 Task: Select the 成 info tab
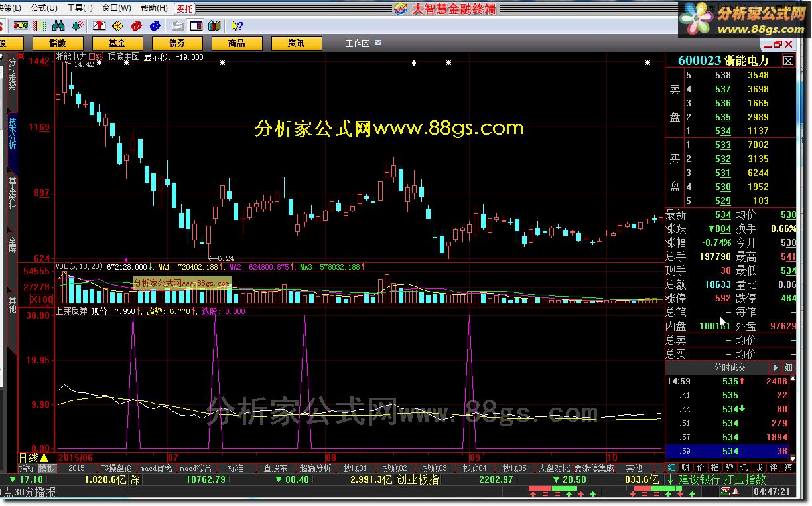pyautogui.click(x=759, y=468)
